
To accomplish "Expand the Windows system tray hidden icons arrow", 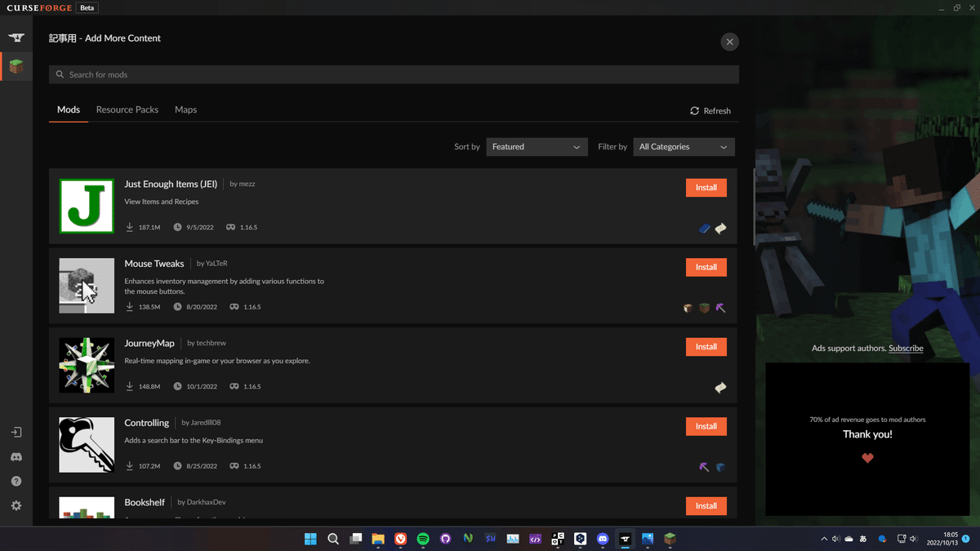I will pos(823,539).
